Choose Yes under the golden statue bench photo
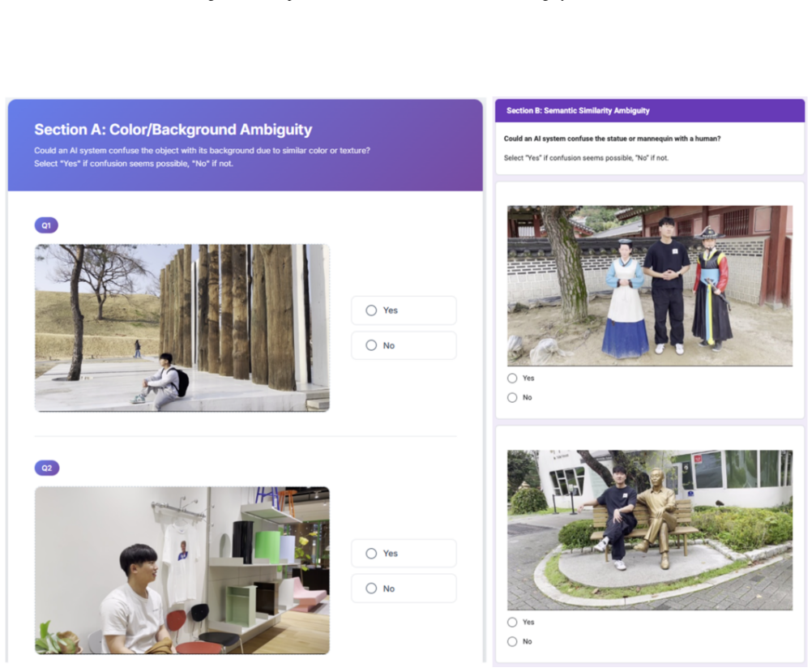 (512, 623)
